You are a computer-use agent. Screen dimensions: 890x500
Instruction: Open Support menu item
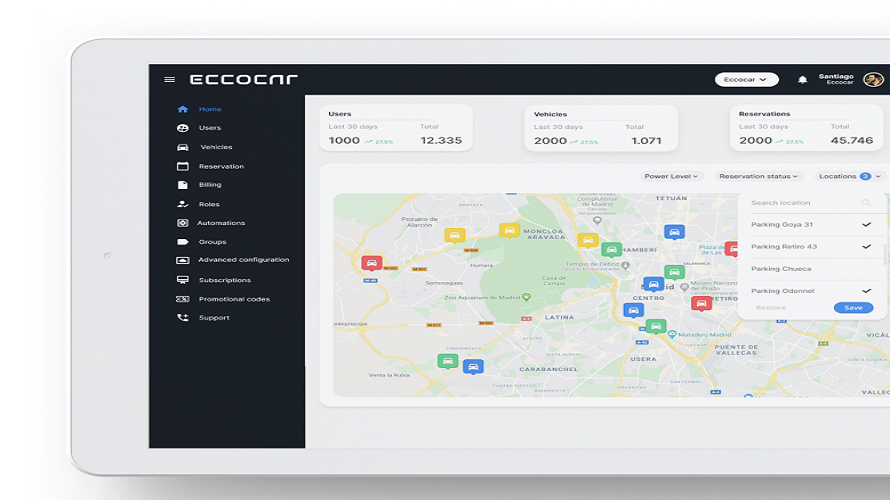point(214,318)
